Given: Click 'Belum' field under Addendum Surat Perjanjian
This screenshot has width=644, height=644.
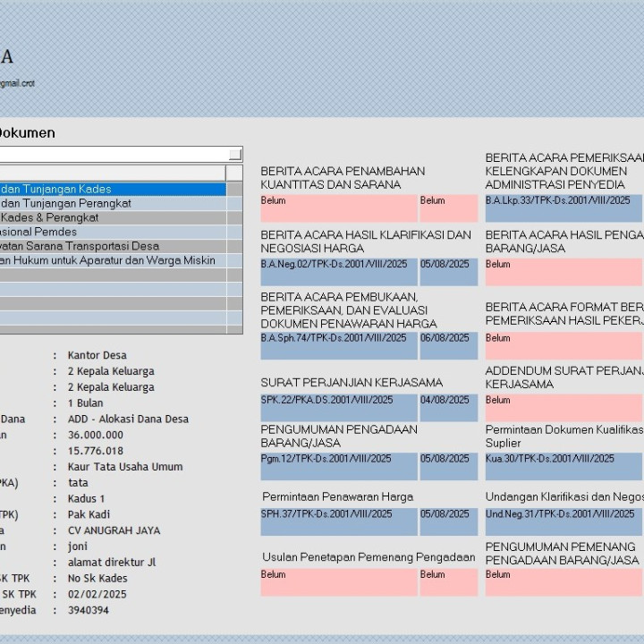Looking at the screenshot, I should pyautogui.click(x=563, y=407).
